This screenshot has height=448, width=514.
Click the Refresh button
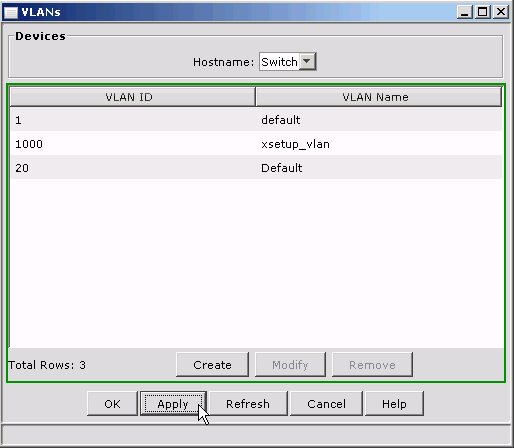[248, 404]
